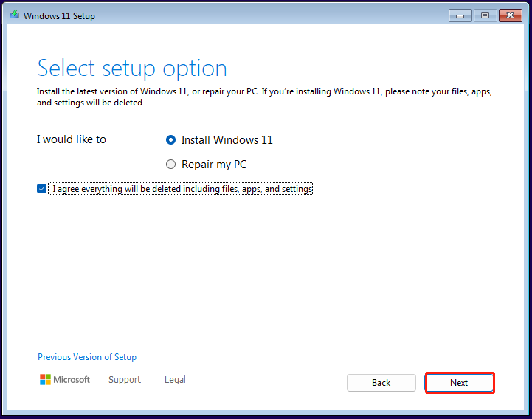Close the Windows 11 Setup window
The height and width of the screenshot is (419, 532).
point(511,15)
